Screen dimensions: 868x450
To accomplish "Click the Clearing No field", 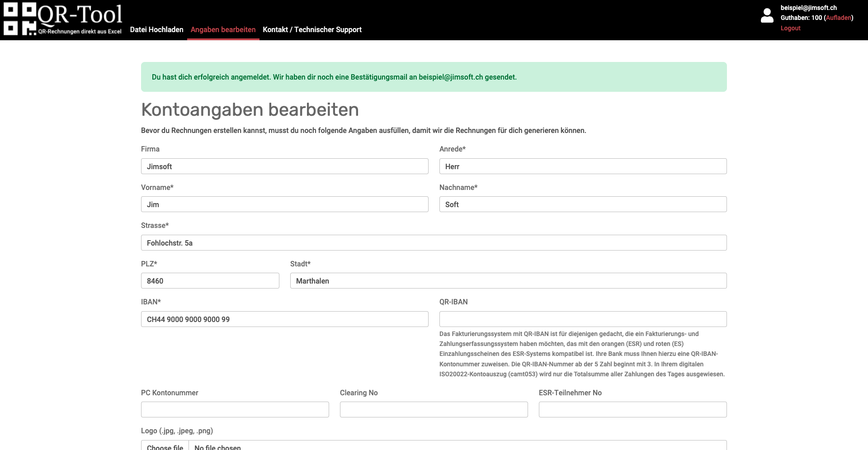I will click(434, 410).
